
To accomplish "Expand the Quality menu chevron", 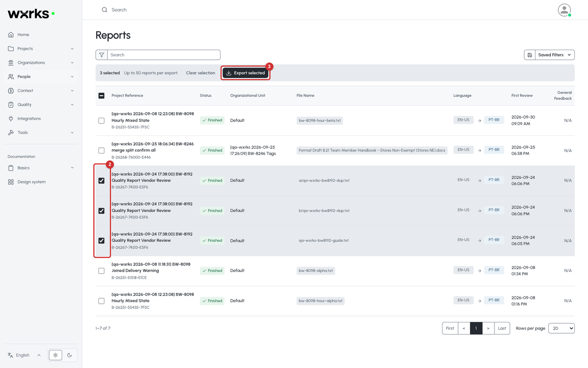I will [72, 105].
